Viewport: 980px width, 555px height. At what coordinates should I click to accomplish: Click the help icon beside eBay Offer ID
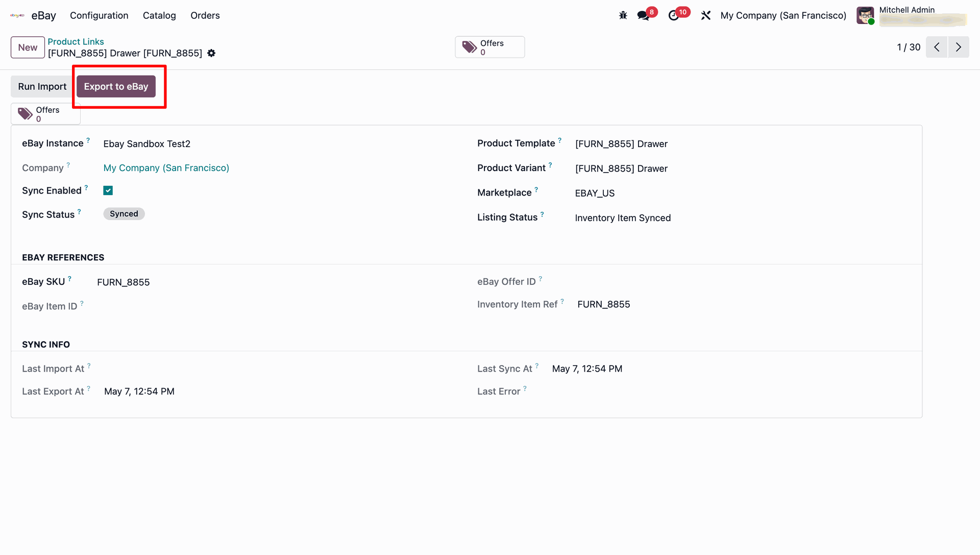[x=540, y=278]
